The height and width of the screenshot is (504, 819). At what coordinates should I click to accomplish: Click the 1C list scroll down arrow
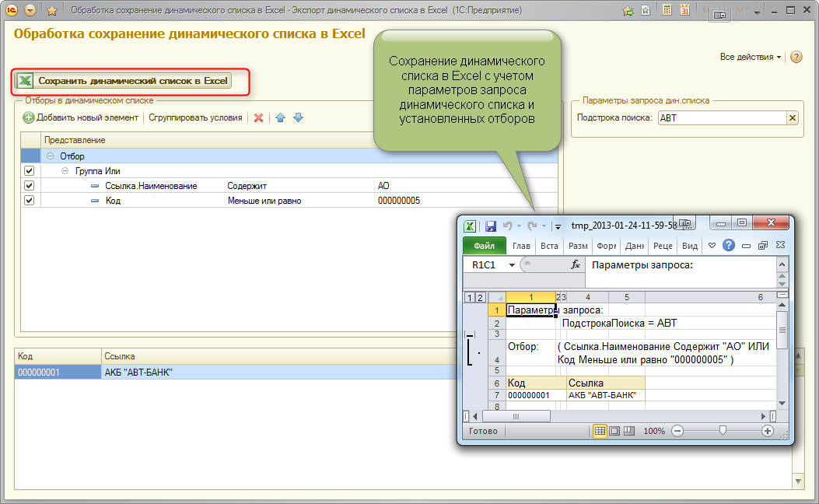[797, 481]
